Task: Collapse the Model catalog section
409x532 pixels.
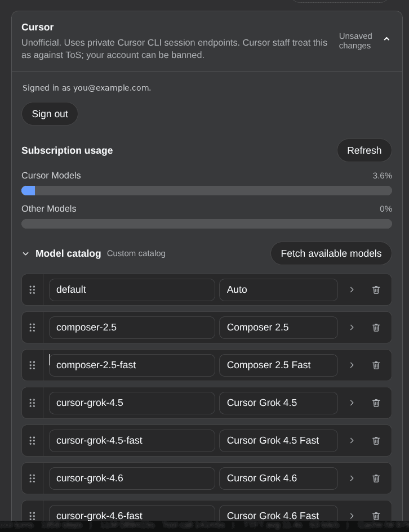Action: click(25, 253)
